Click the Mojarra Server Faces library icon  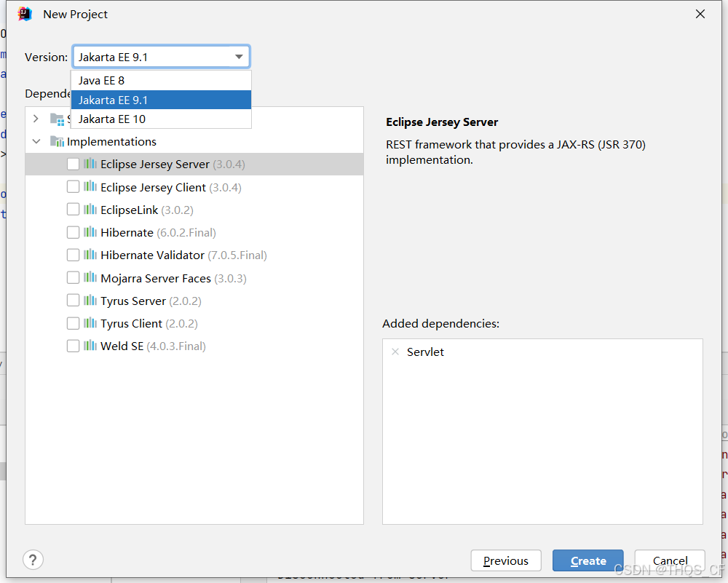(90, 277)
